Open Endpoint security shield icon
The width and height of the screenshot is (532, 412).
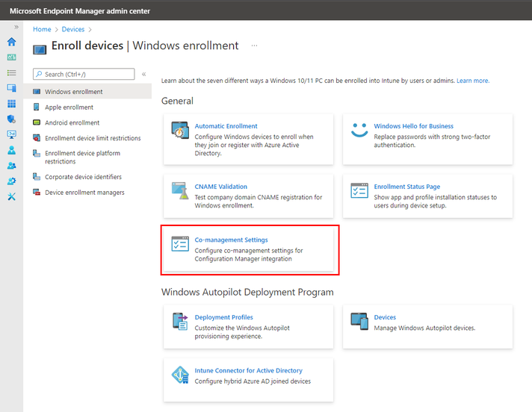11,119
